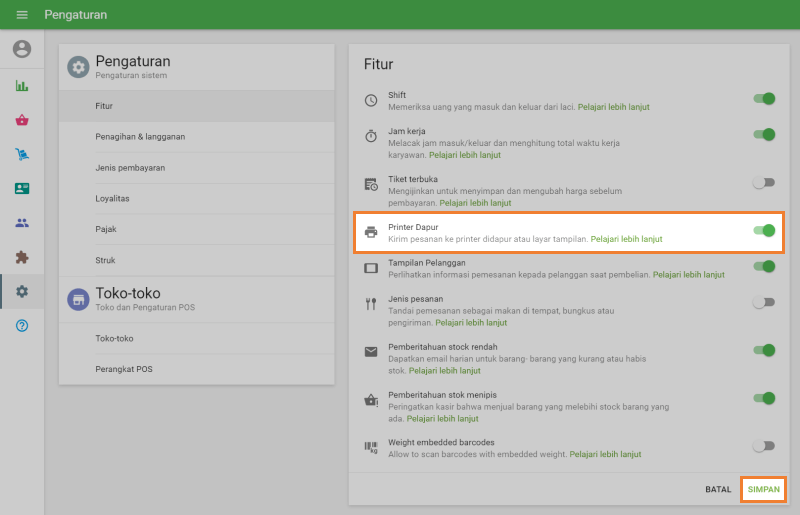Enable the Jenis pesanan toggle
This screenshot has width=800, height=515.
point(764,302)
